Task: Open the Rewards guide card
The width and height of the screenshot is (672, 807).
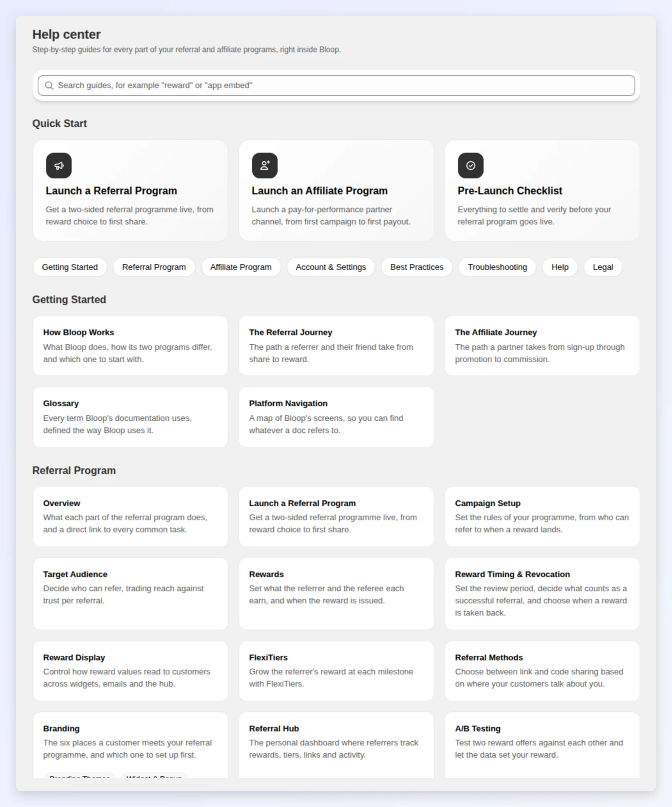Action: (x=336, y=594)
